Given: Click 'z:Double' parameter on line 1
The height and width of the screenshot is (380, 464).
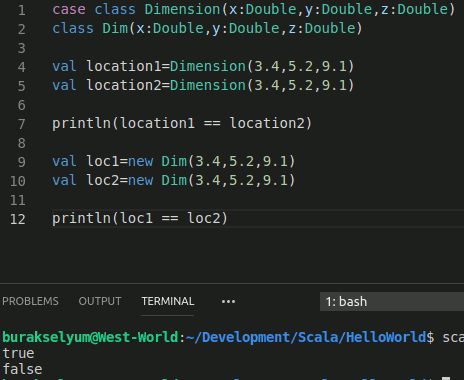Looking at the screenshot, I should (414, 9).
